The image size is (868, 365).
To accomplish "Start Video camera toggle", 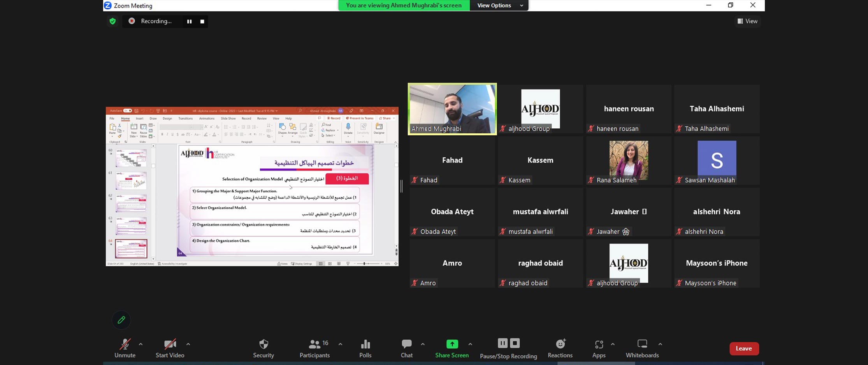I will (x=170, y=348).
